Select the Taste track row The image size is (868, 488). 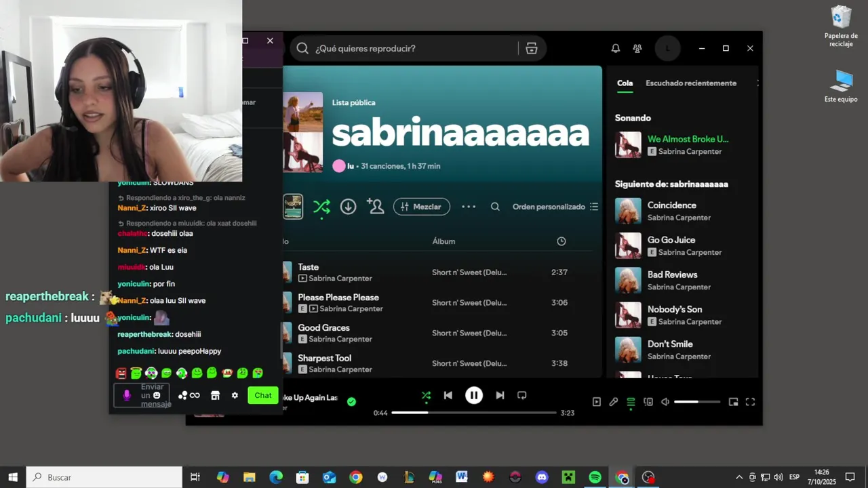point(439,272)
